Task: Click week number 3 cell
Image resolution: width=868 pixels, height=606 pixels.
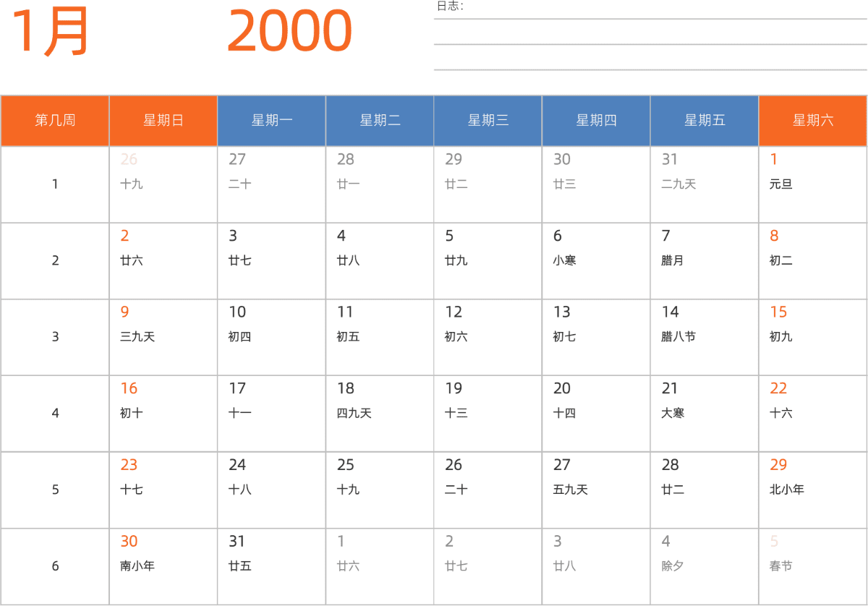Action: coord(55,337)
